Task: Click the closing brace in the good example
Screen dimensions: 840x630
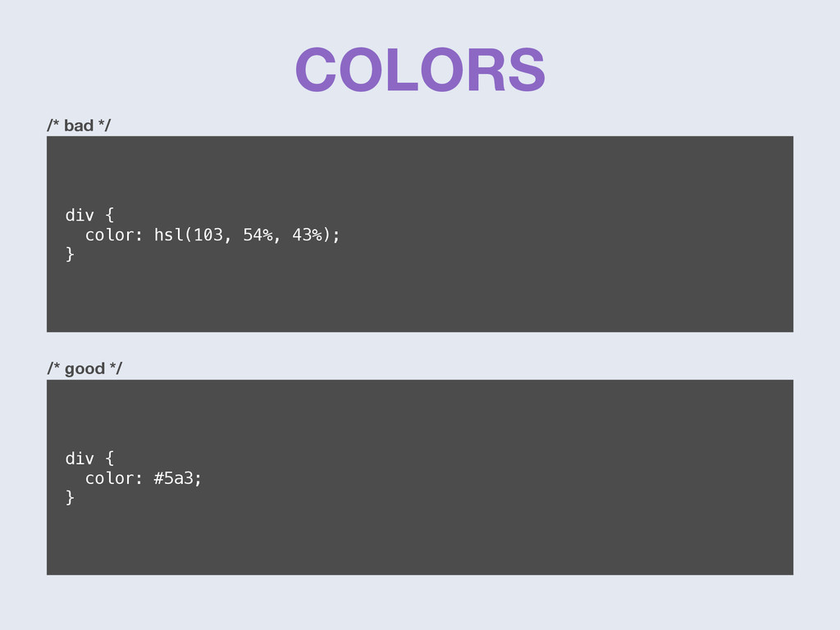Action: (70, 498)
